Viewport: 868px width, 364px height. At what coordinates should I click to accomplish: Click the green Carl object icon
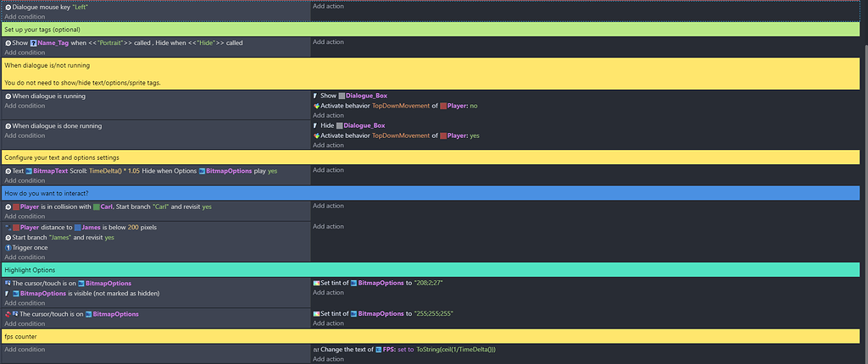click(x=97, y=207)
